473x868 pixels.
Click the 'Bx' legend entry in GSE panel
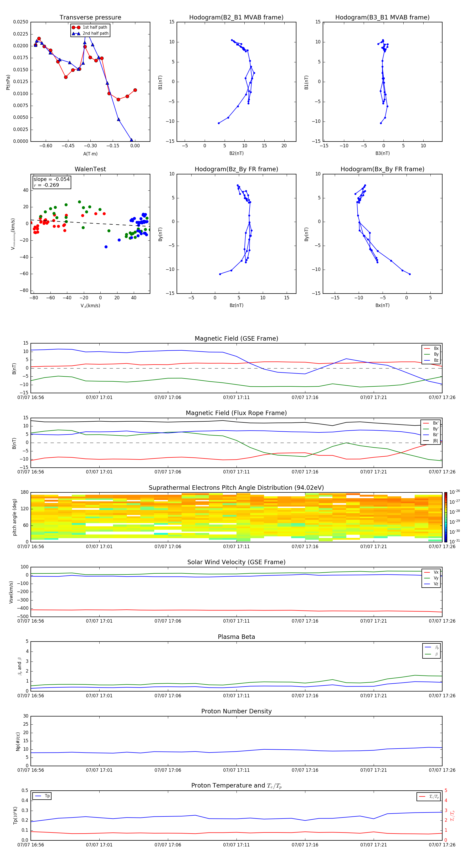coord(431,349)
